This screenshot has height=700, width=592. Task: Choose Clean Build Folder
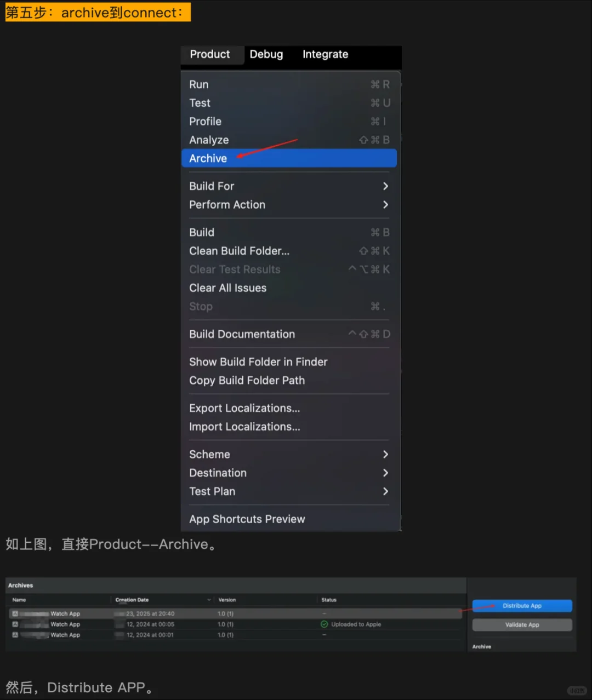(239, 251)
